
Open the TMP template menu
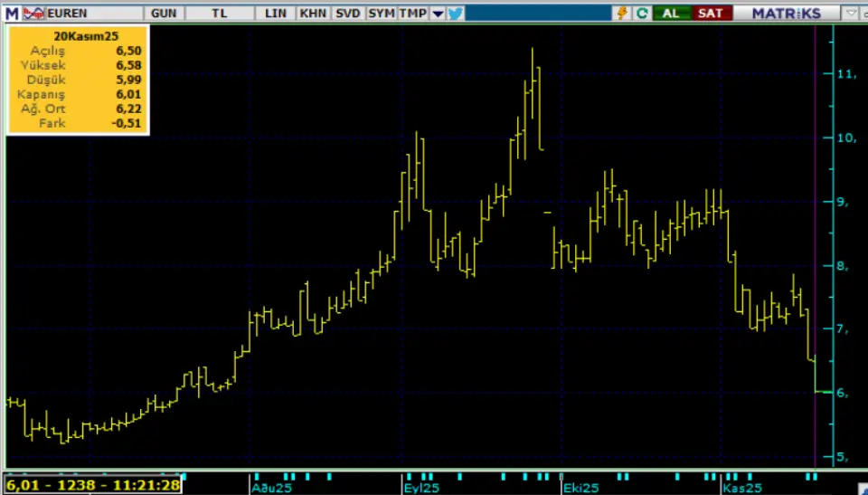413,14
